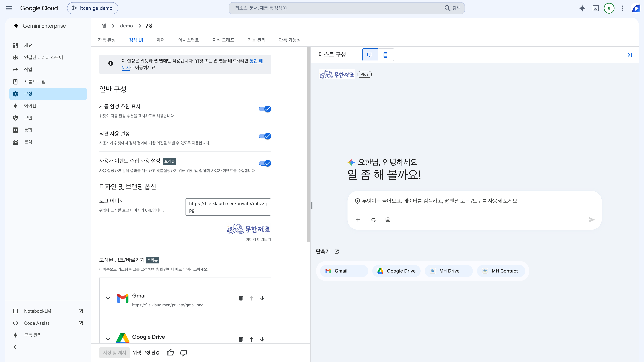Open 프롬프트 칩 in the sidebar
Viewport: 644px width, 362px height.
[48, 82]
